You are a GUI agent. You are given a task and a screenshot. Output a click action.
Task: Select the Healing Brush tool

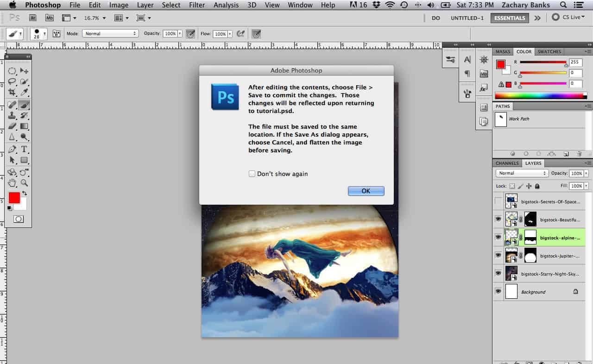[x=12, y=105]
